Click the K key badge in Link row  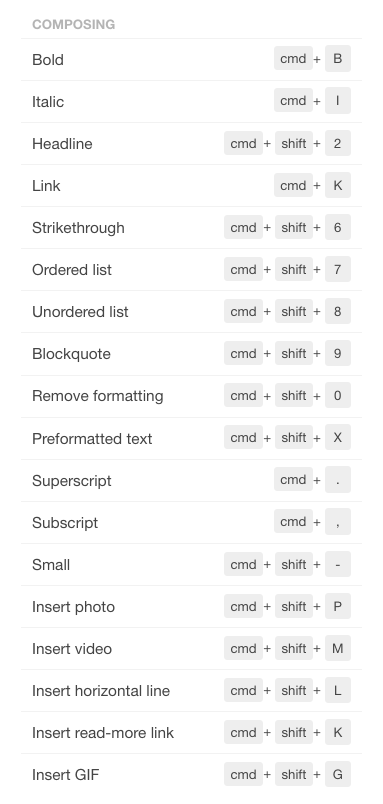pos(337,185)
